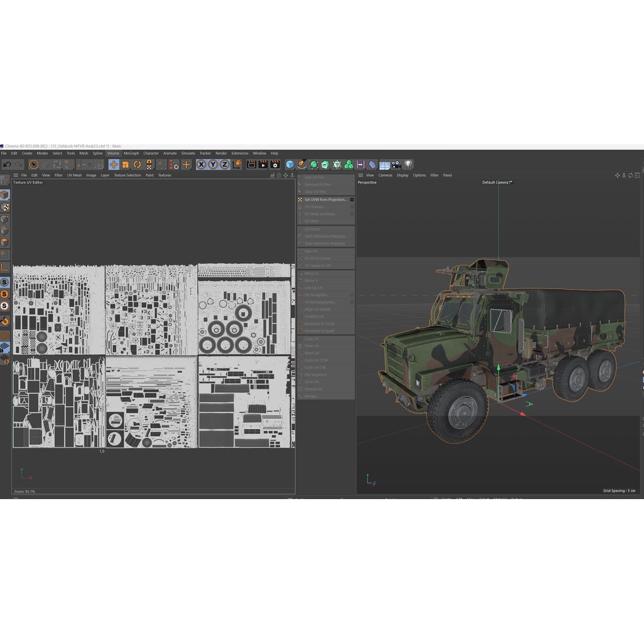The width and height of the screenshot is (644, 644).
Task: Toggle the Z axis lock button
Action: (x=225, y=165)
